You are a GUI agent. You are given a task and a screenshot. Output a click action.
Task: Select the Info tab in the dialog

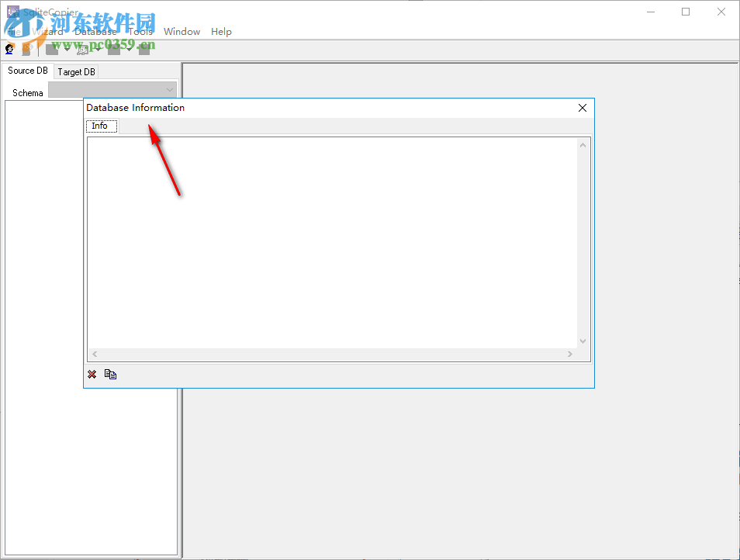100,125
